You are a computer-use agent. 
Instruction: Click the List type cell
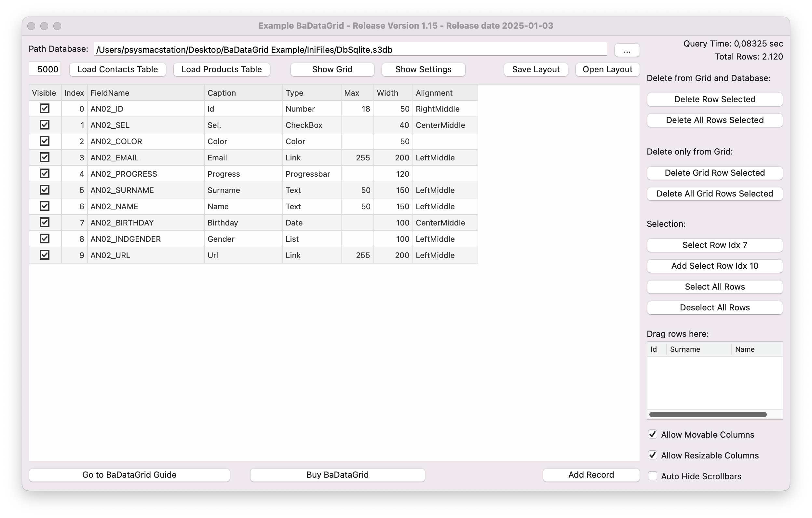312,239
